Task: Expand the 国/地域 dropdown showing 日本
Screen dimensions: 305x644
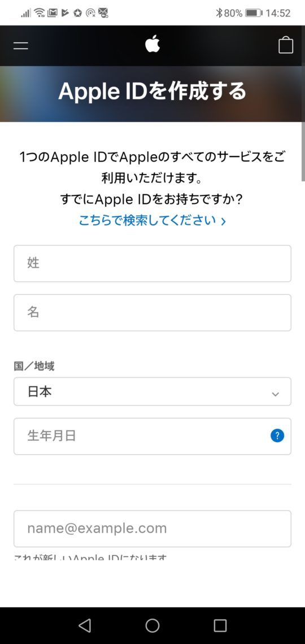Action: click(152, 391)
